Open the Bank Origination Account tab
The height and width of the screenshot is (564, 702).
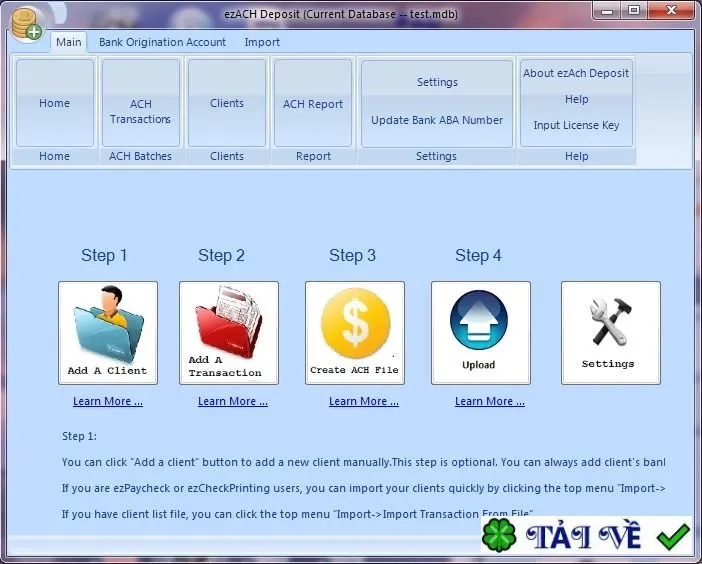pos(163,42)
